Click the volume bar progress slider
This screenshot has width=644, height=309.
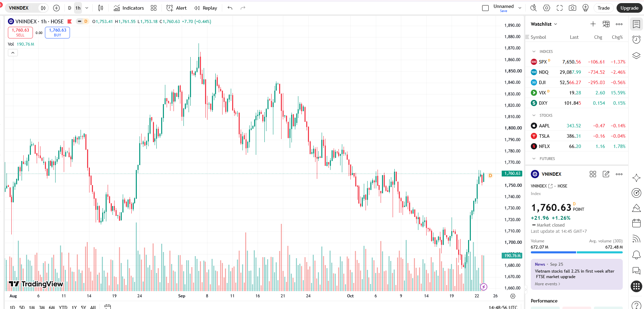pos(577,252)
